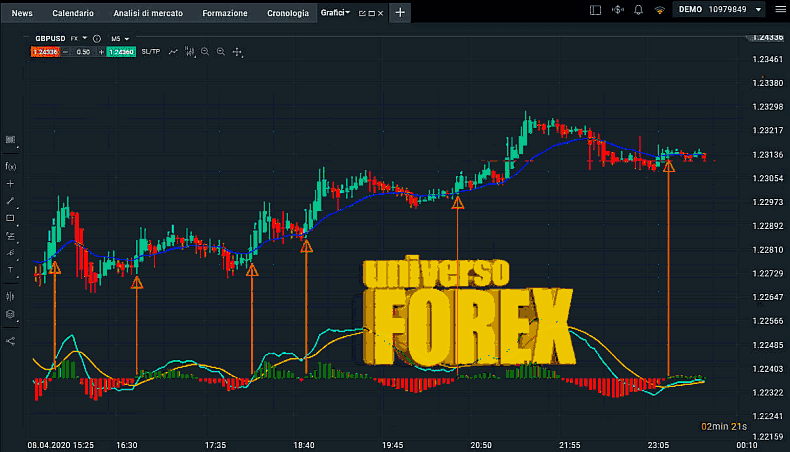The height and width of the screenshot is (452, 790).
Task: Open the notifications bell
Action: point(638,10)
